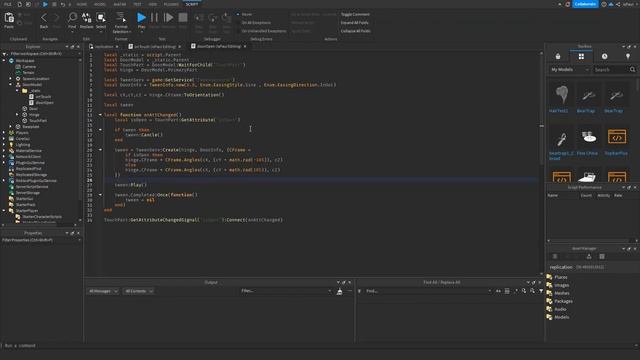Select On Unhandled Exceptions option
This screenshot has width=640, height=360.
[x=261, y=31]
